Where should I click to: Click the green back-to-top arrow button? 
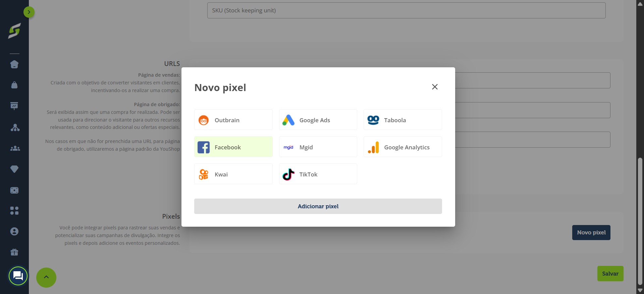(x=46, y=277)
